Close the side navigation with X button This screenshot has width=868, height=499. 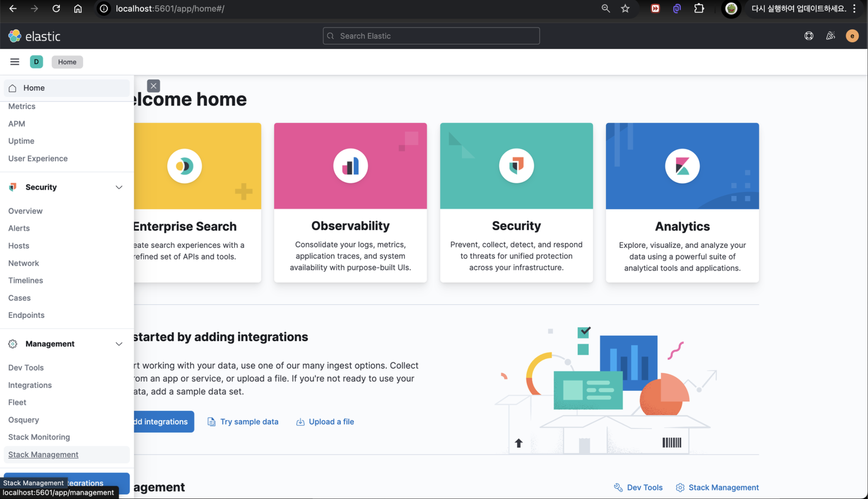153,86
